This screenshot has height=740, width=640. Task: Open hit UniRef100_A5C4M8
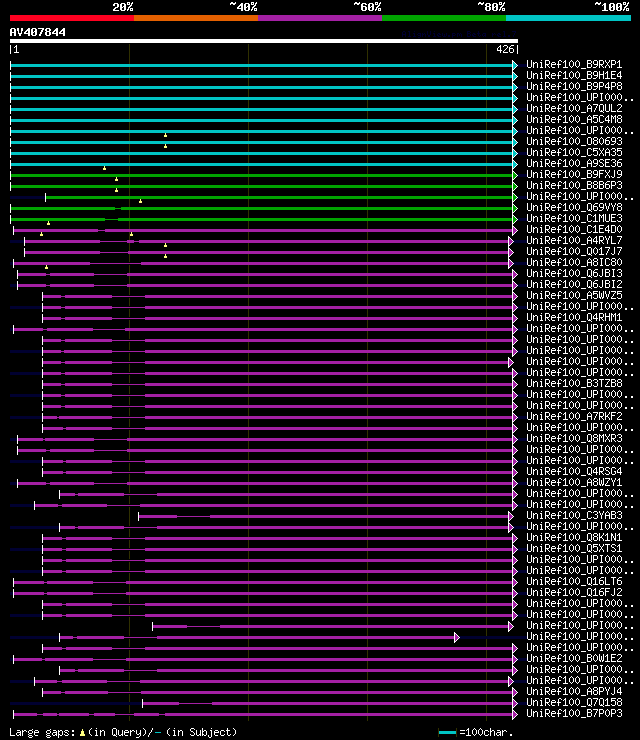tap(574, 120)
